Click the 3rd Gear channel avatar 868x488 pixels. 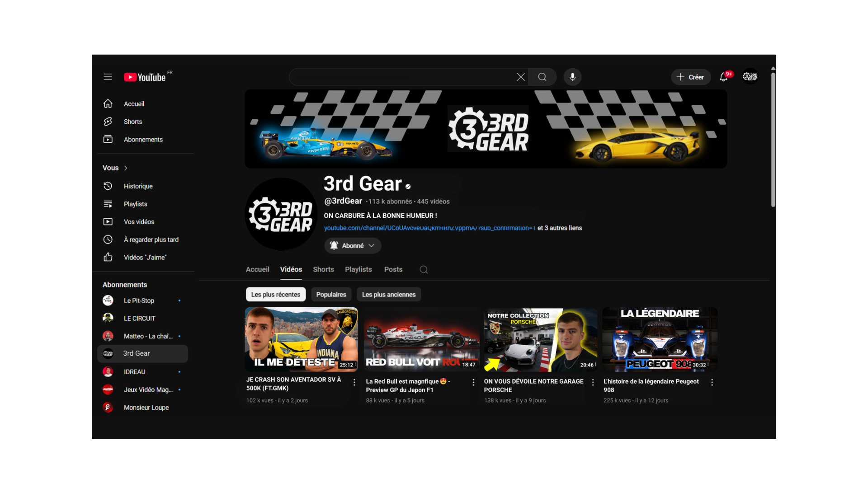click(x=281, y=214)
